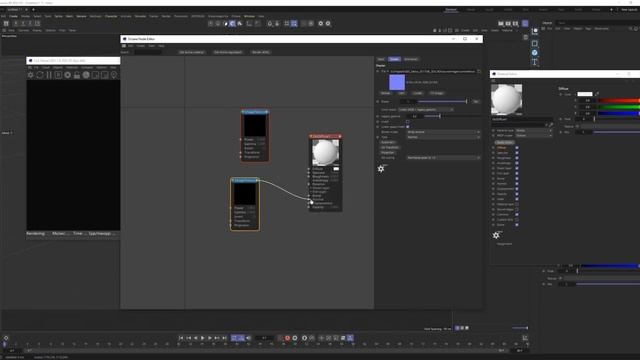The image size is (640, 360).
Task: Open Materials menu in Live Viewer
Action: pyautogui.click(x=72, y=67)
